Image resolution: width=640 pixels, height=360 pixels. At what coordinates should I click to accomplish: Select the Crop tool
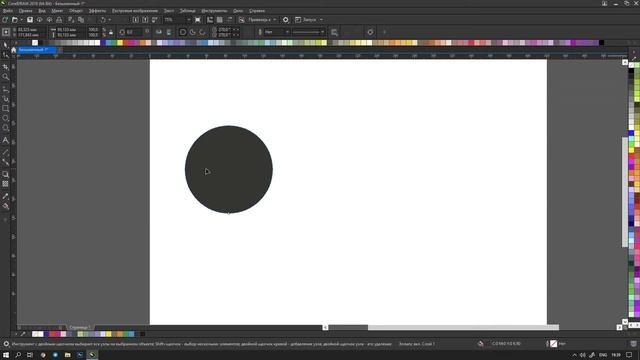[5, 67]
